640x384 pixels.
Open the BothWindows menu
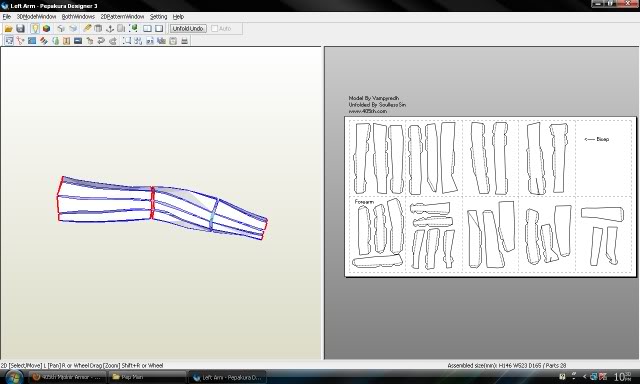pos(78,17)
